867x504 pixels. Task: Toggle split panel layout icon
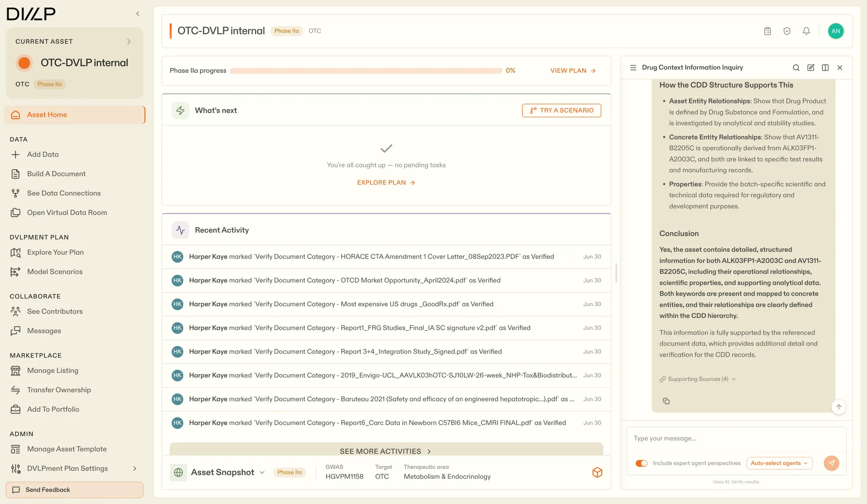coord(825,68)
